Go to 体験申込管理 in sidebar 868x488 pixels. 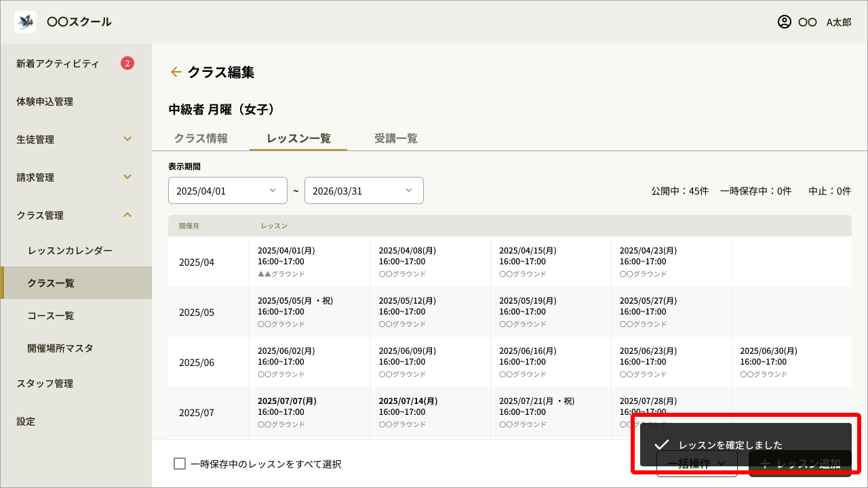45,102
